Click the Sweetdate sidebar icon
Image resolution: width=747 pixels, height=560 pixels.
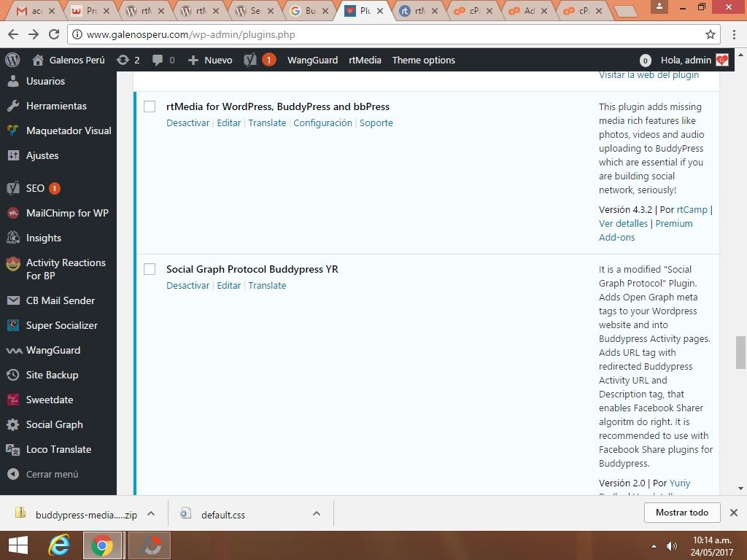(x=13, y=400)
